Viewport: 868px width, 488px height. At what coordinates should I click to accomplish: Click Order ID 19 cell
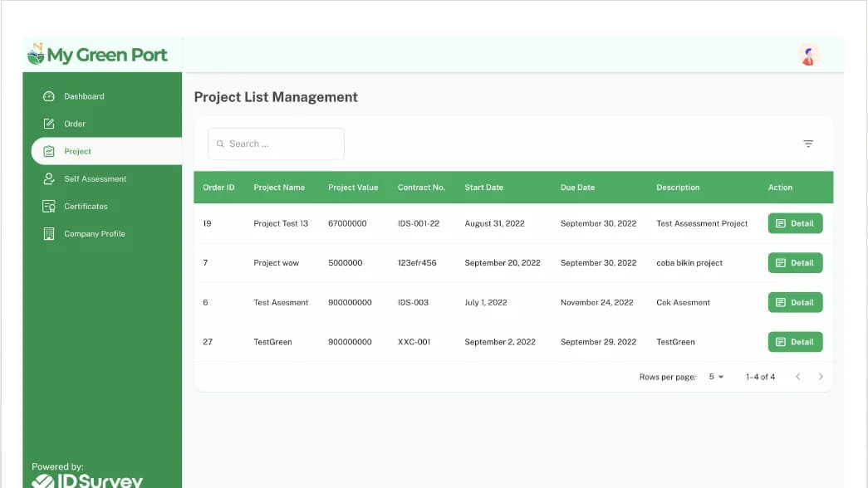point(207,223)
